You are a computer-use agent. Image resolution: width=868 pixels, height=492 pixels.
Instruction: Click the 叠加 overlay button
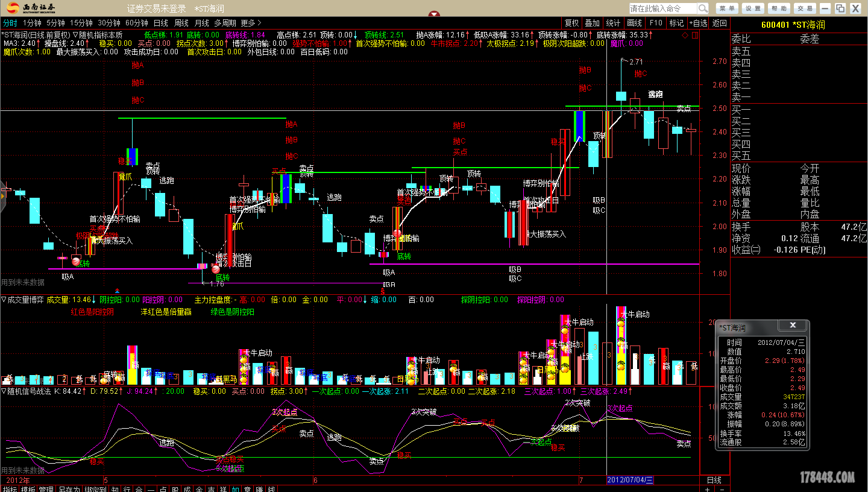592,24
